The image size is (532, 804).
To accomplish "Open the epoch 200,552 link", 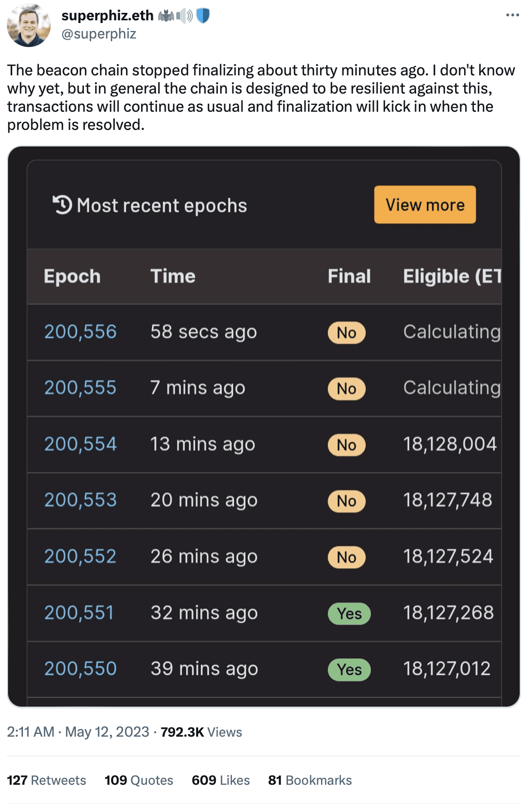I will (81, 556).
